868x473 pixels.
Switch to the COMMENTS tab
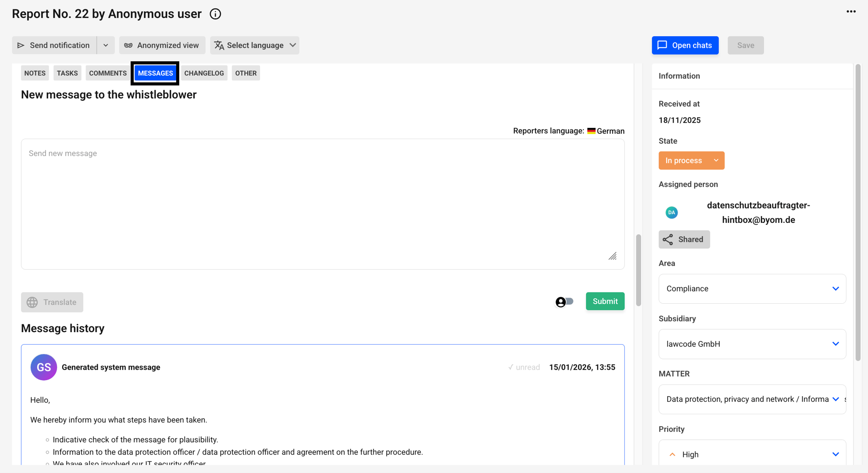(108, 73)
